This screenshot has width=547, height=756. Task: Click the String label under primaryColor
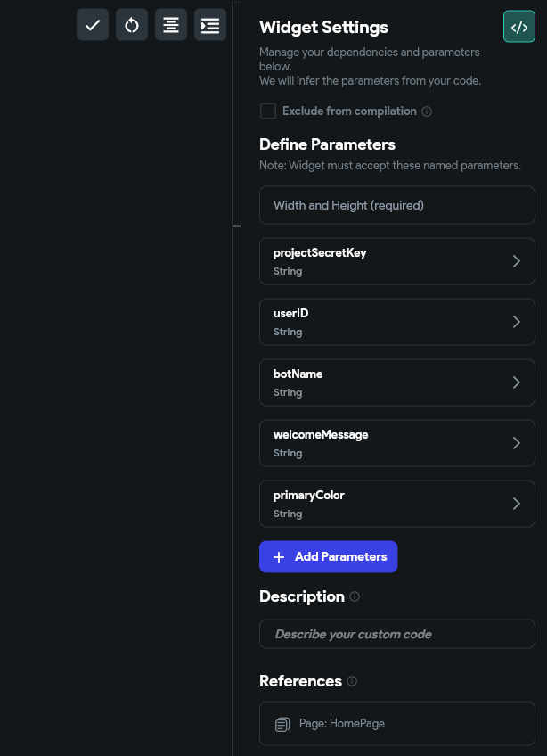(287, 513)
